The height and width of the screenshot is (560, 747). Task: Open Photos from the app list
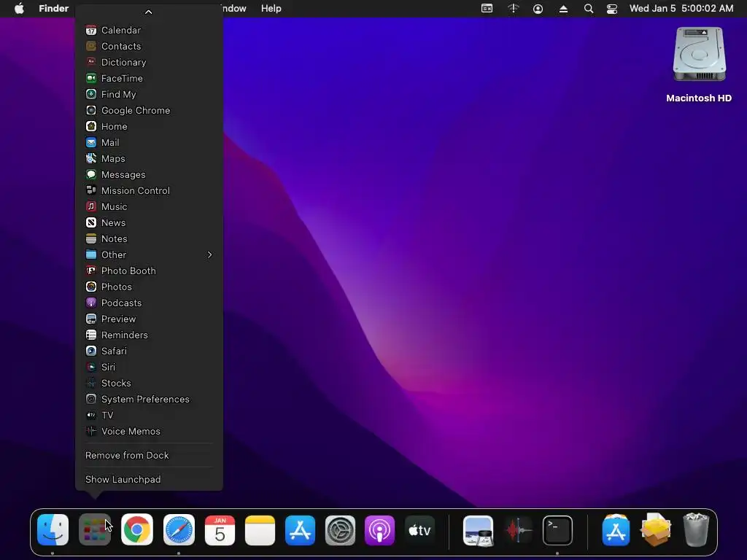pos(149,287)
